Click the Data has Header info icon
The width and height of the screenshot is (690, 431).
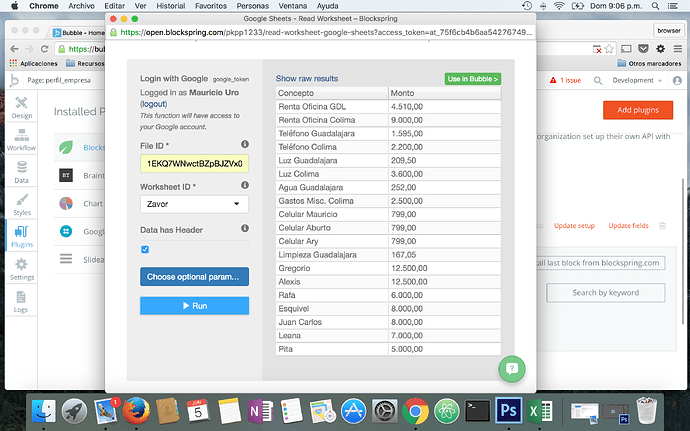click(x=245, y=228)
